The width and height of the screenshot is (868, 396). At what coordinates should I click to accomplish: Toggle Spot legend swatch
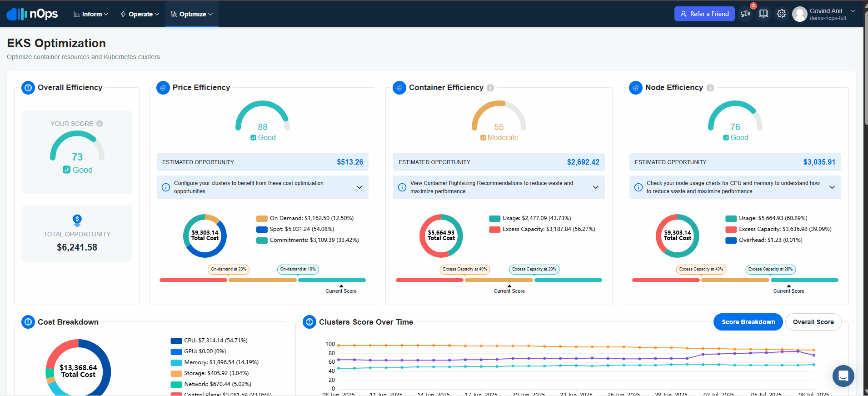pyautogui.click(x=262, y=230)
